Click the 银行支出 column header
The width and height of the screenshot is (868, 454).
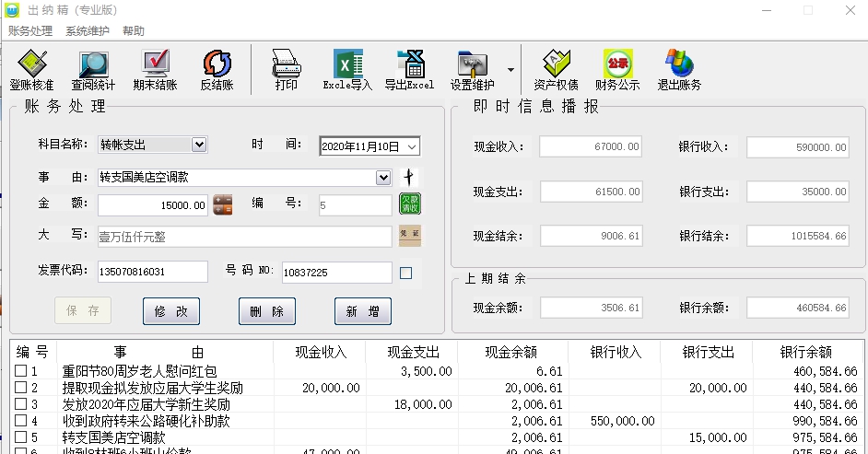click(x=708, y=352)
